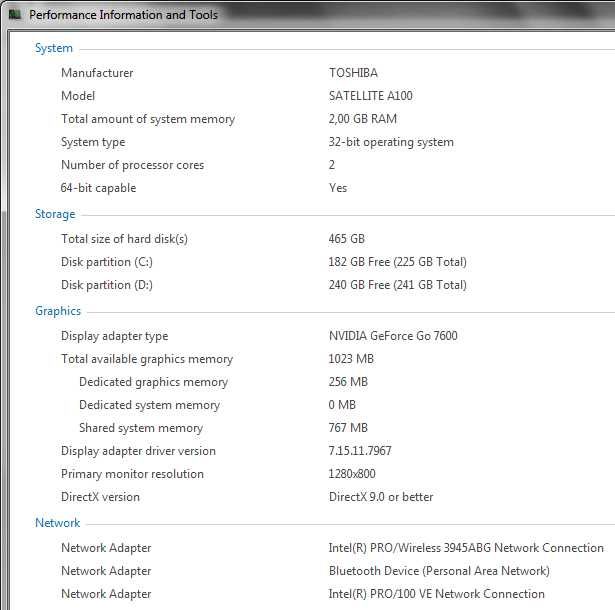The width and height of the screenshot is (615, 610).
Task: Select 'Bluetooth Device (Personal Area Network)' value
Action: pyautogui.click(x=439, y=571)
